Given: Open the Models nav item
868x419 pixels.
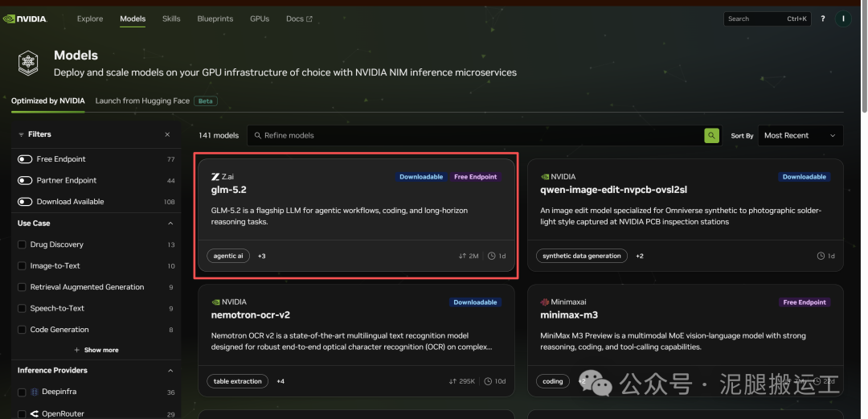Looking at the screenshot, I should tap(133, 18).
